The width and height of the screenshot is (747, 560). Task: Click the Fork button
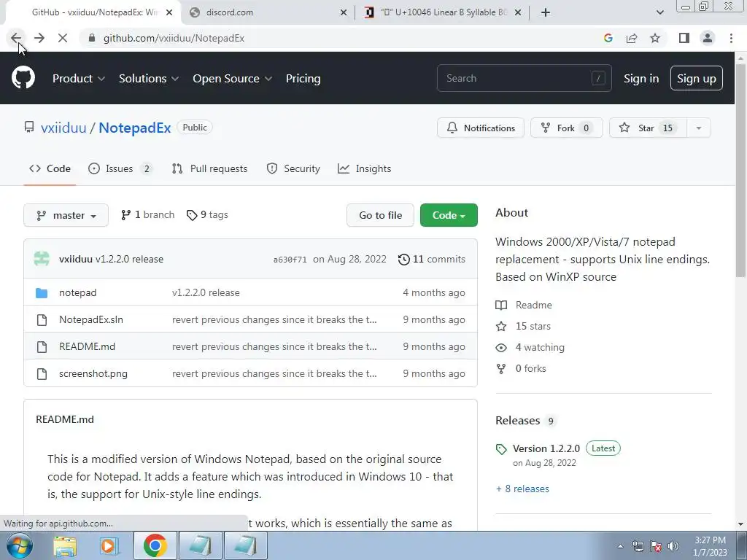point(566,128)
